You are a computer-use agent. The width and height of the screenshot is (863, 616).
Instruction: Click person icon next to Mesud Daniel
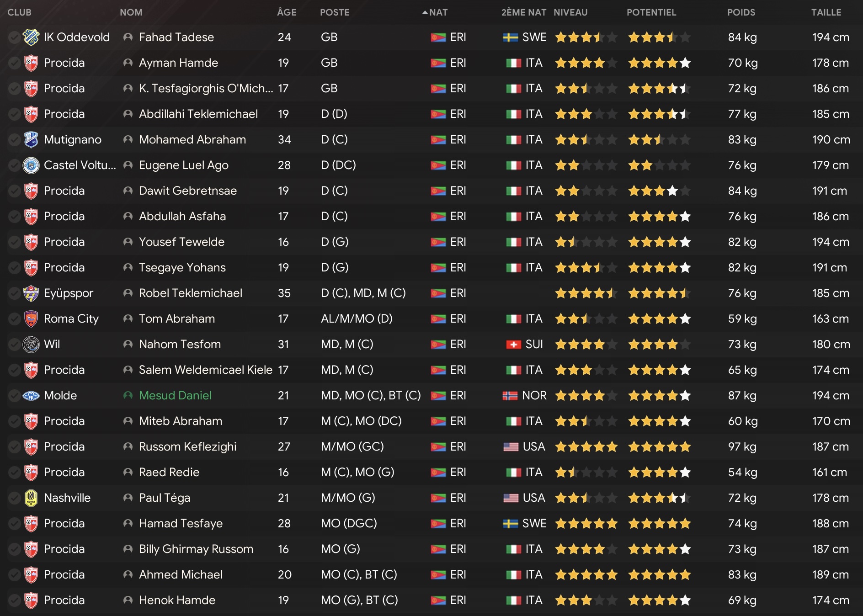(128, 396)
